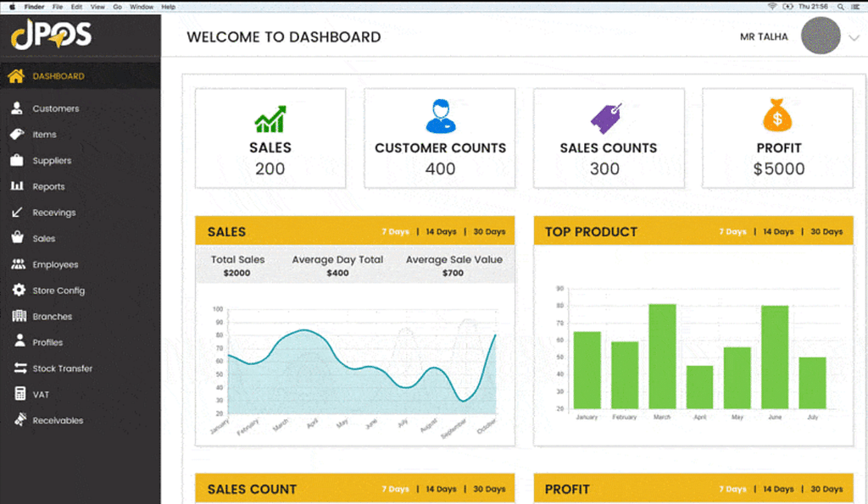868x504 pixels.
Task: Select the Stock Transfer arrows icon
Action: pyautogui.click(x=17, y=368)
